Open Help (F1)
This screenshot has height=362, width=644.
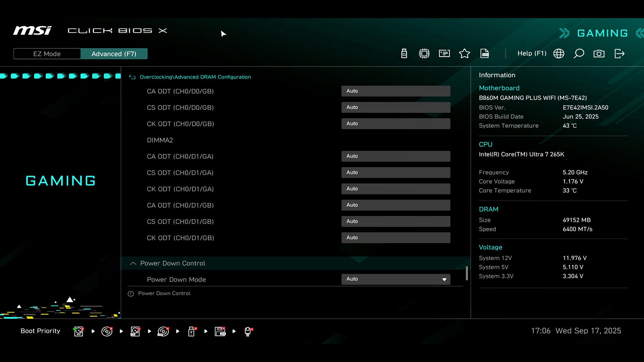pyautogui.click(x=532, y=54)
